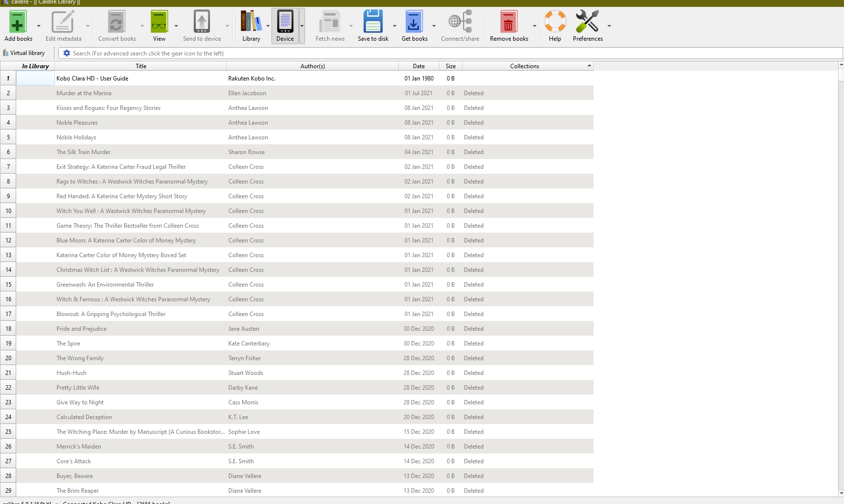This screenshot has height=504, width=844.
Task: Click the Send to device icon
Action: 202,22
